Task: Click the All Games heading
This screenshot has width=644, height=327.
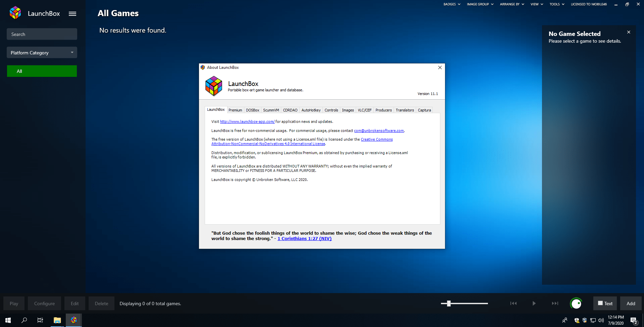Action: coord(118,13)
